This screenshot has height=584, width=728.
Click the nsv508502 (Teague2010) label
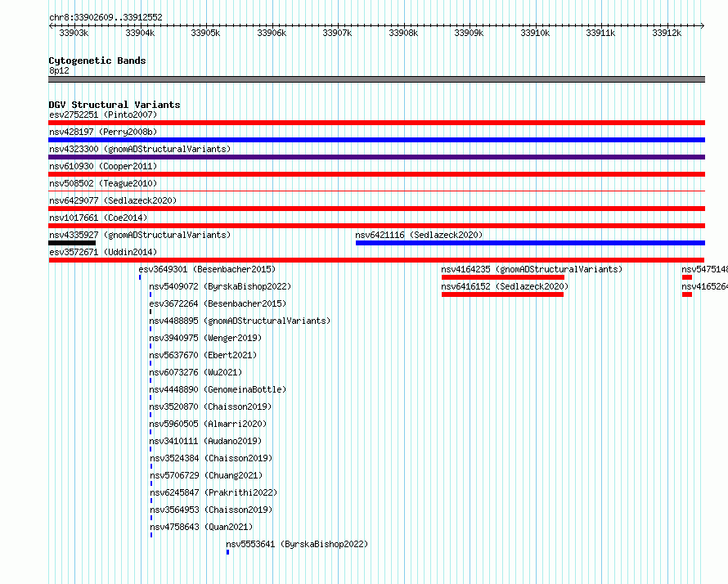pyautogui.click(x=103, y=183)
